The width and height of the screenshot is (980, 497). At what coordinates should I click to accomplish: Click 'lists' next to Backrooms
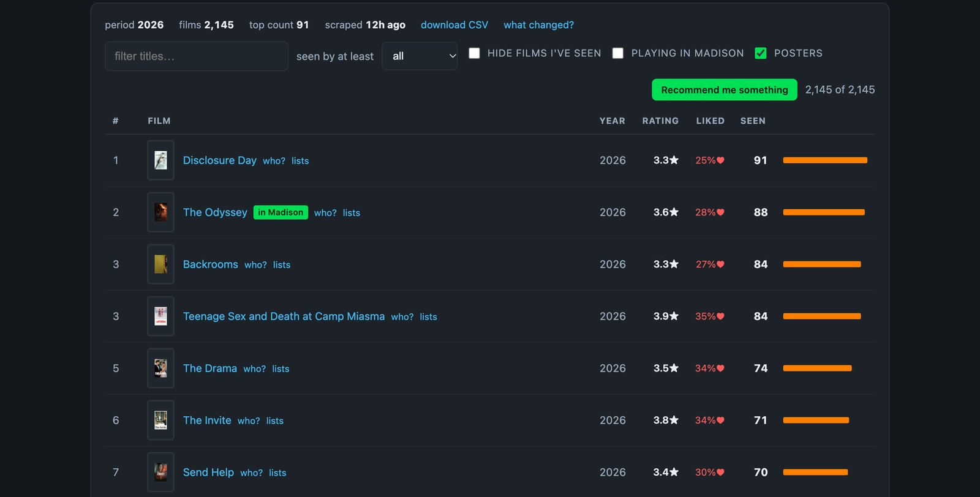pyautogui.click(x=282, y=265)
